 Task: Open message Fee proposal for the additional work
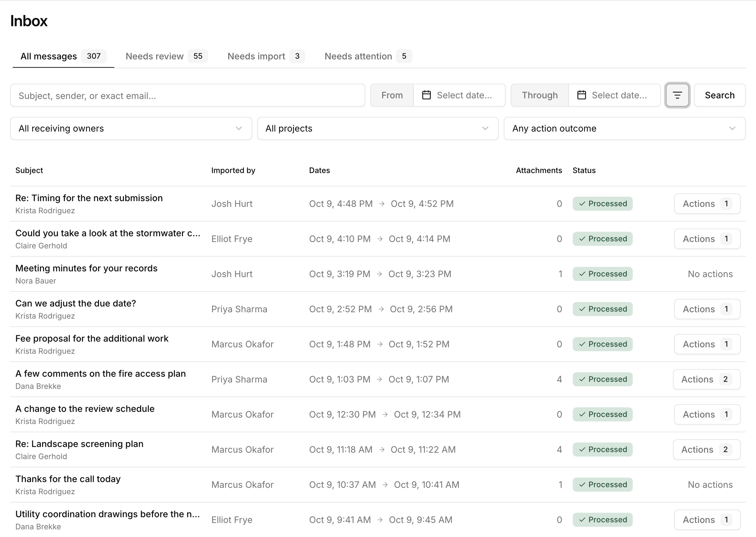click(x=92, y=338)
